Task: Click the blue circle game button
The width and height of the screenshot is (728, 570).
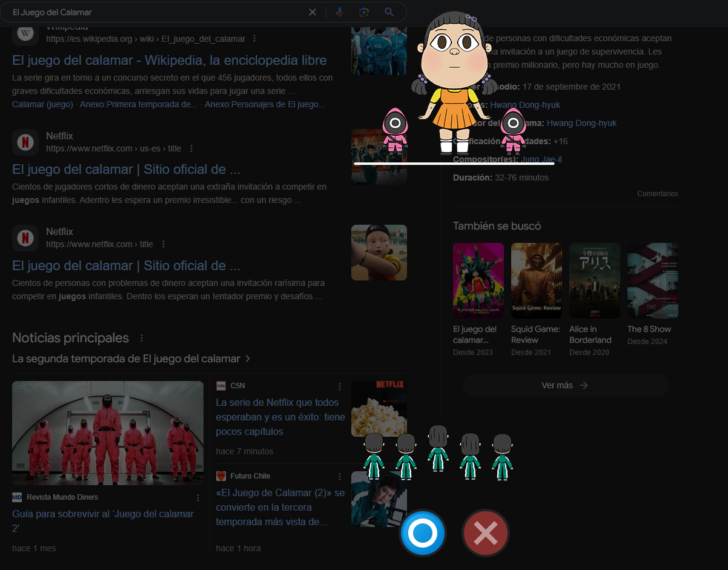Action: pos(423,533)
